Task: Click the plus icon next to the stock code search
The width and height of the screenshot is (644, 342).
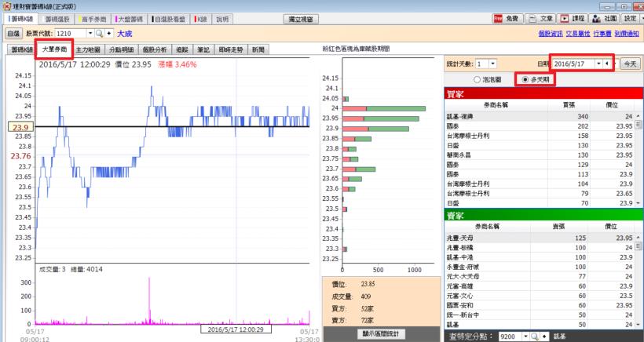Action: pyautogui.click(x=109, y=35)
